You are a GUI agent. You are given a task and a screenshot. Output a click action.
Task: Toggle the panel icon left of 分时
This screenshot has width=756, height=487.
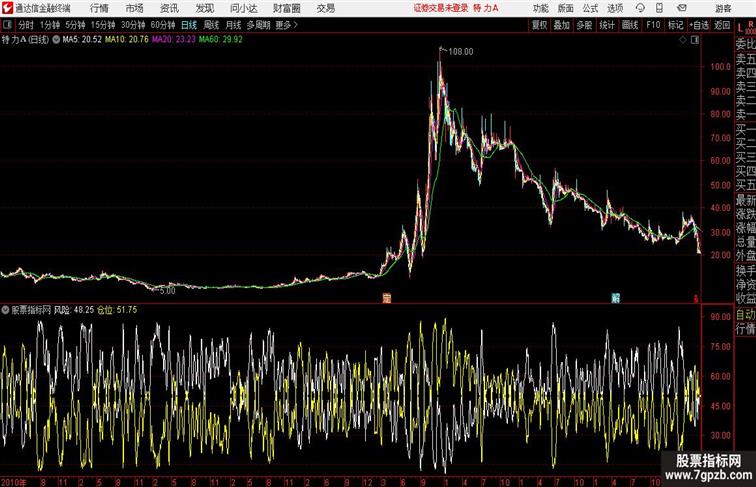click(x=7, y=25)
